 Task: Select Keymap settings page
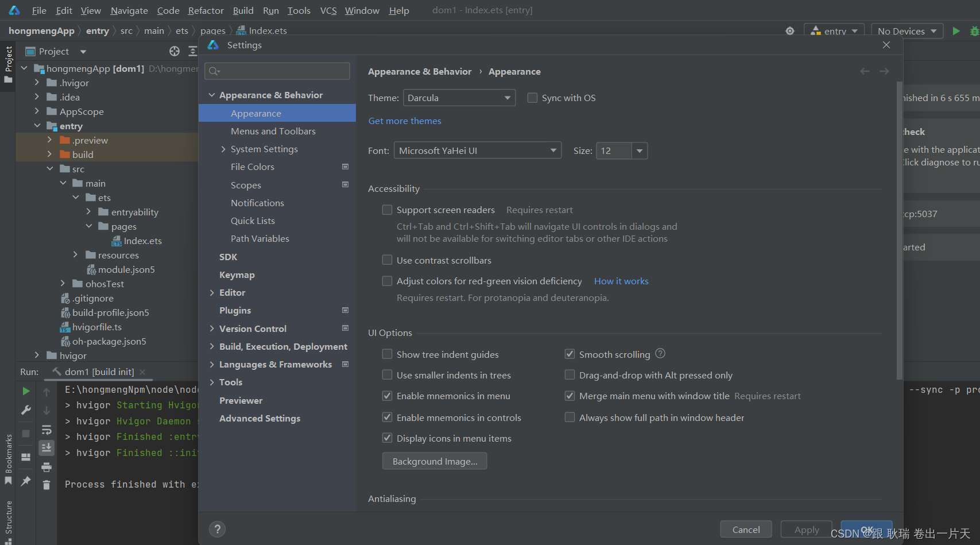pos(277,275)
